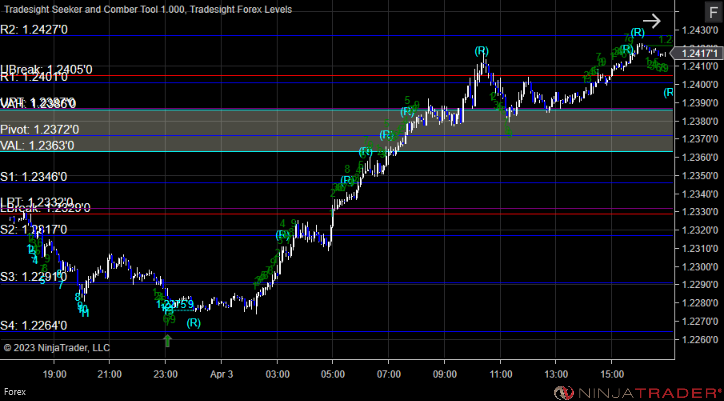Click the green up-arrow signal marker
Viewport: 724px width, 401px height.
pyautogui.click(x=168, y=340)
